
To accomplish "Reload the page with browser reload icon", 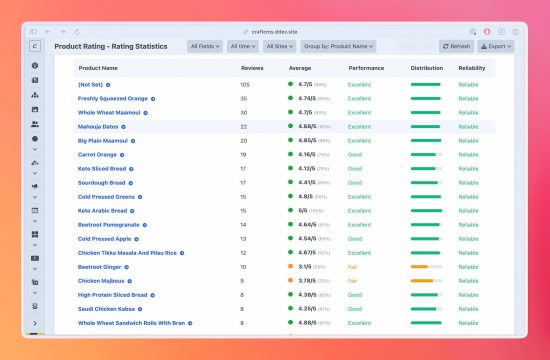I will (77, 32).
